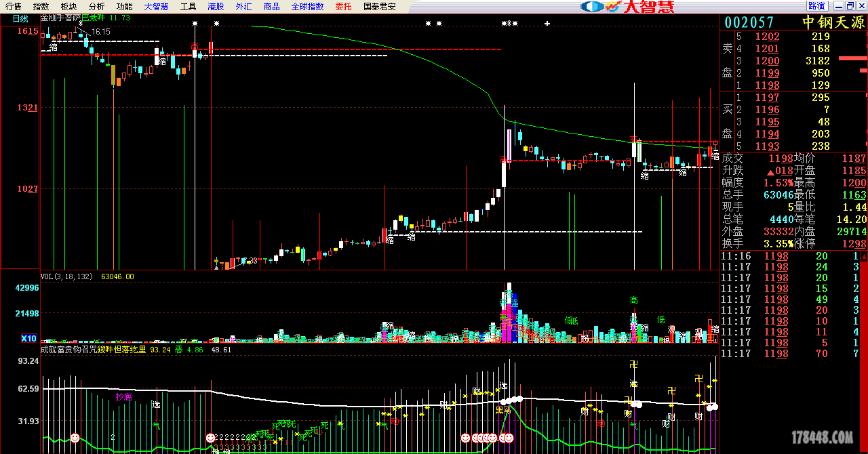
Task: Click 开盘 value 1185
Action: (855, 171)
